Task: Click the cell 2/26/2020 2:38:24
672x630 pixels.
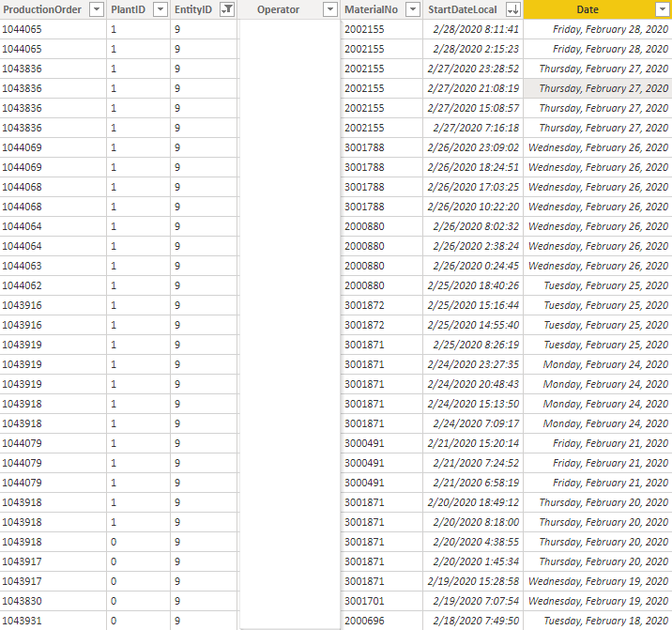Action: coord(473,246)
